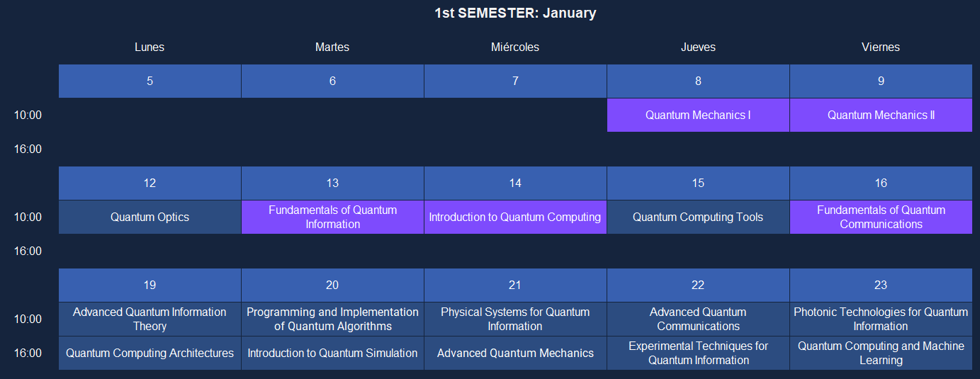This screenshot has height=379, width=980.
Task: Select the Advanced Quantum Communications cell
Action: [x=698, y=319]
